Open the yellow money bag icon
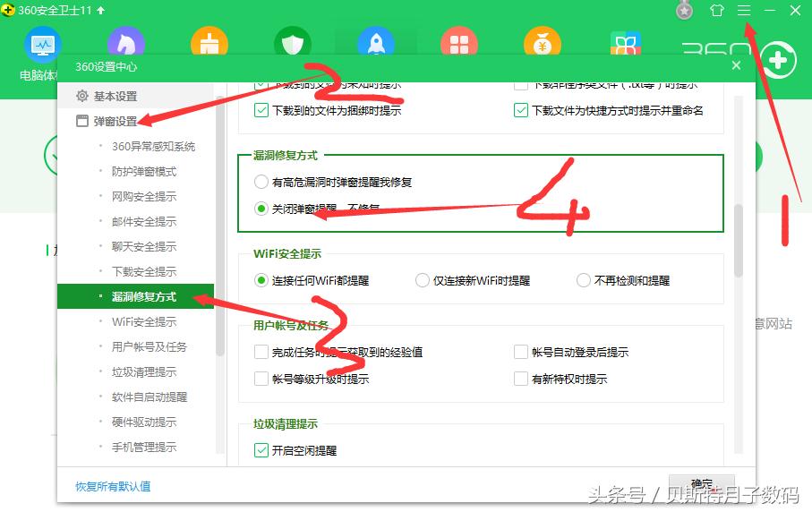 click(x=543, y=41)
